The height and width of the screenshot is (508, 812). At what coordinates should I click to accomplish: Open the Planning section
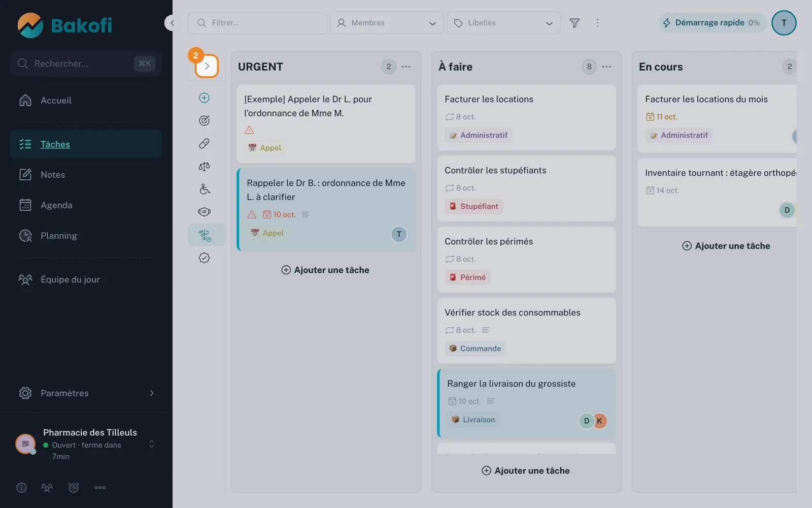86,236
